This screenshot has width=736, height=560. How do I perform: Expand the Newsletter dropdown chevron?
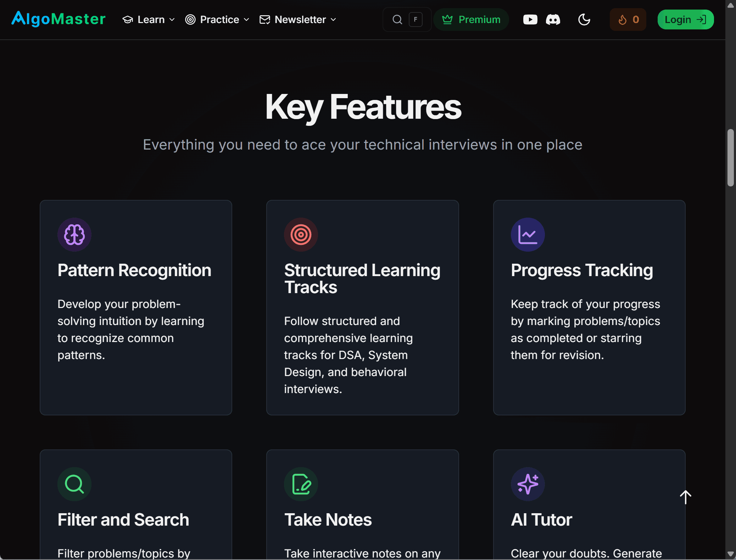pyautogui.click(x=333, y=19)
